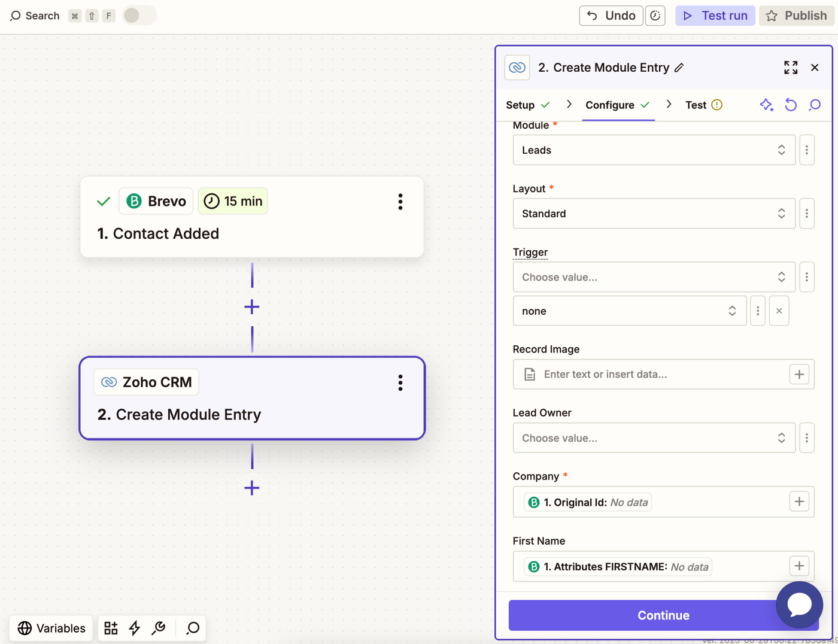Insert data into Company with plus
Viewport: 838px width, 644px height.
pos(799,502)
